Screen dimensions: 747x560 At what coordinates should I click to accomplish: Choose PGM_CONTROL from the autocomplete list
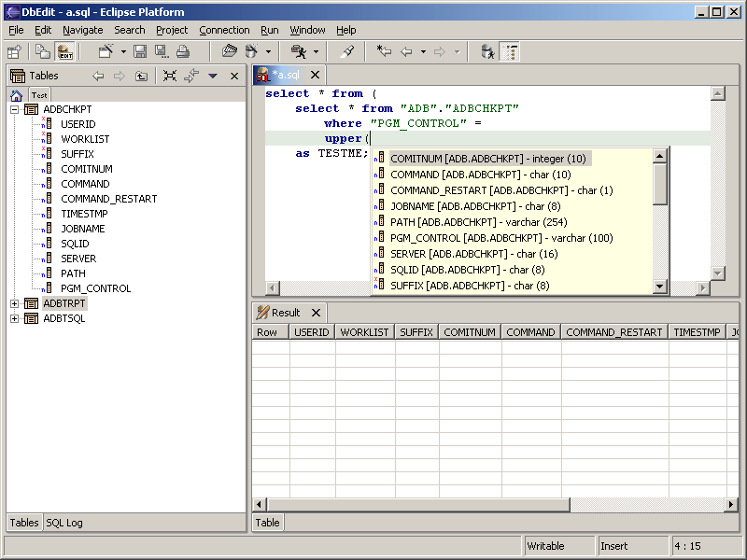click(501, 238)
